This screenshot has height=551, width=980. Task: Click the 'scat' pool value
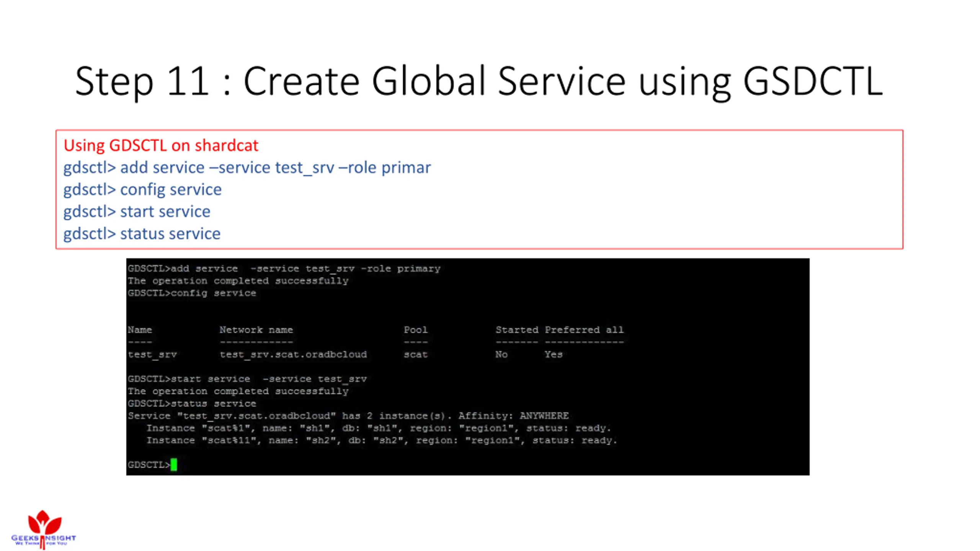point(415,355)
